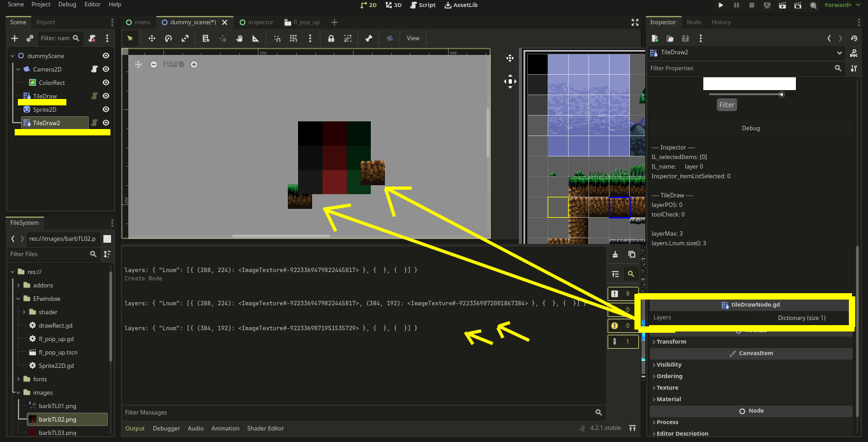Image resolution: width=868 pixels, height=442 pixels.
Task: Open Forward+ renderer dropdown
Action: pos(842,5)
